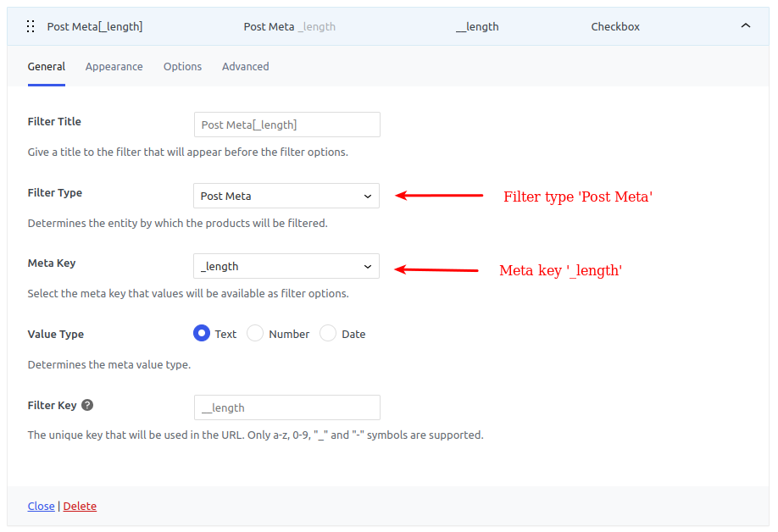Click the Filter Key help icon
This screenshot has width=778, height=532.
[87, 405]
